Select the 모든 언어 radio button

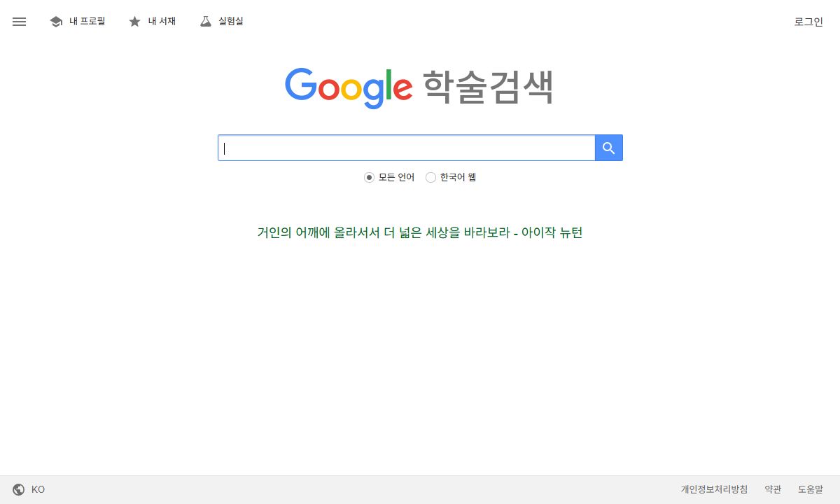370,178
